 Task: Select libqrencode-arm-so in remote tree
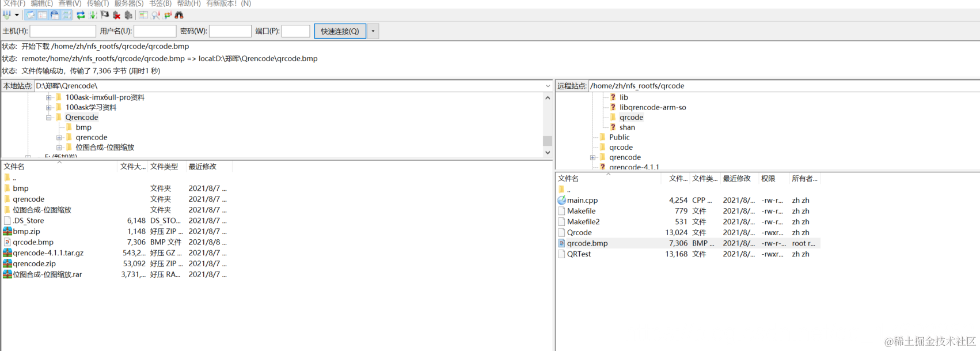coord(652,107)
